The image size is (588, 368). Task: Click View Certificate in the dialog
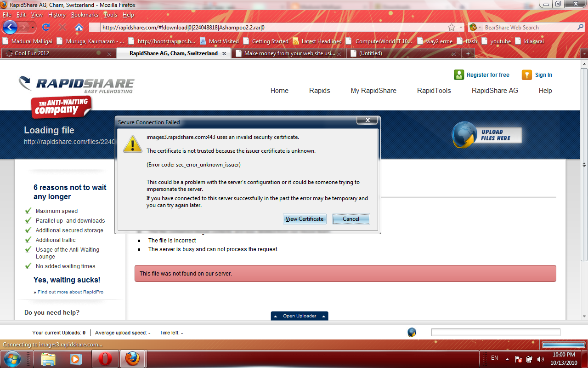(305, 219)
